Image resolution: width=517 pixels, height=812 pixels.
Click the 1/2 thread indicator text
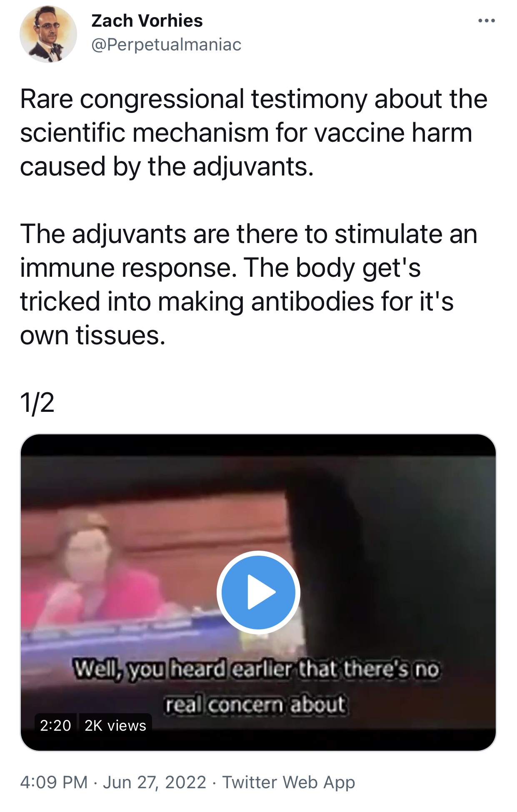(37, 403)
